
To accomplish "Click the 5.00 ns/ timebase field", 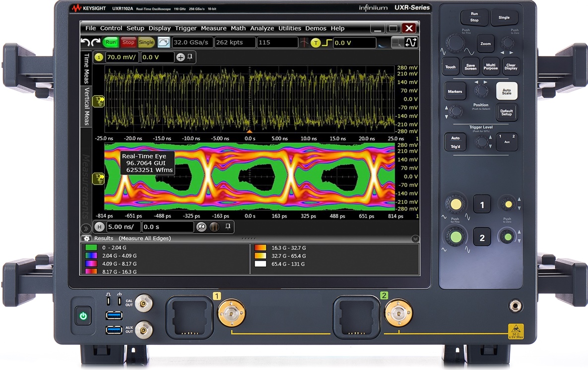I will [x=123, y=227].
